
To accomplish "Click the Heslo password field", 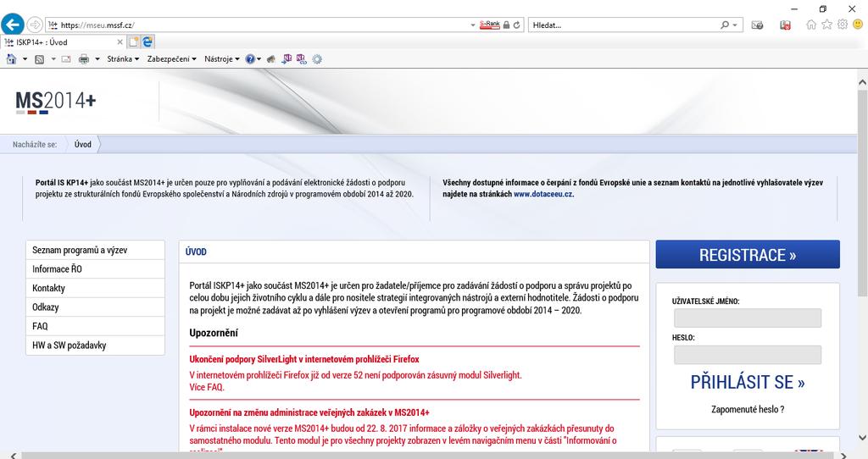I will click(x=748, y=355).
